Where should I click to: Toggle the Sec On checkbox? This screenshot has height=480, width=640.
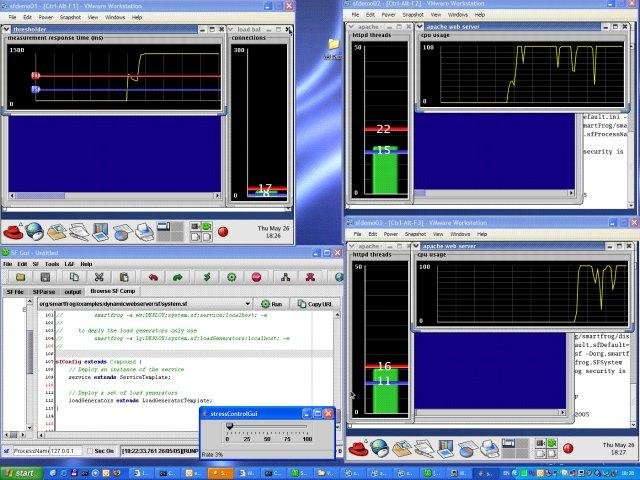pos(89,451)
